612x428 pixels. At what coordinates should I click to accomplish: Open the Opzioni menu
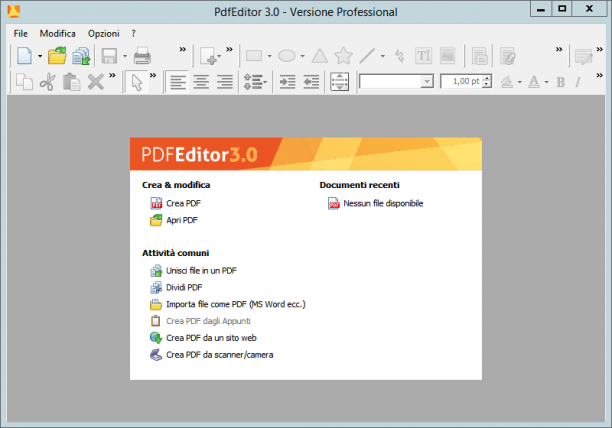coord(103,34)
